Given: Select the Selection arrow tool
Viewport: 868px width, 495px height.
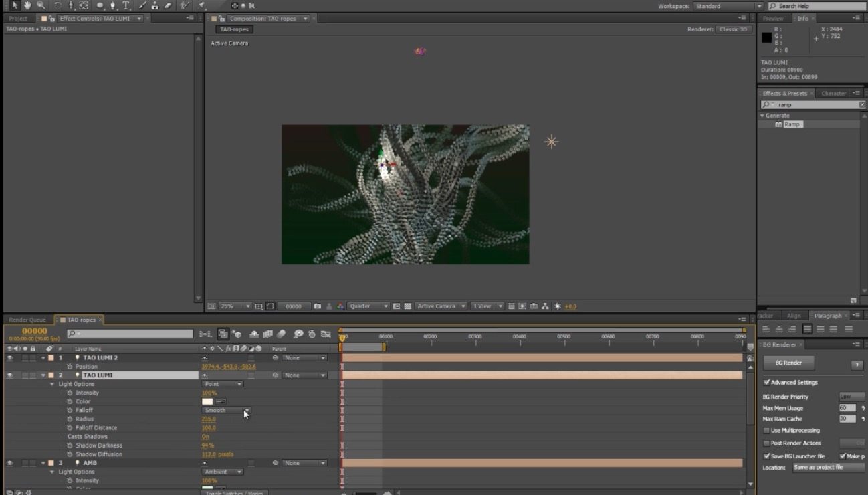Looking at the screenshot, I should [16, 5].
